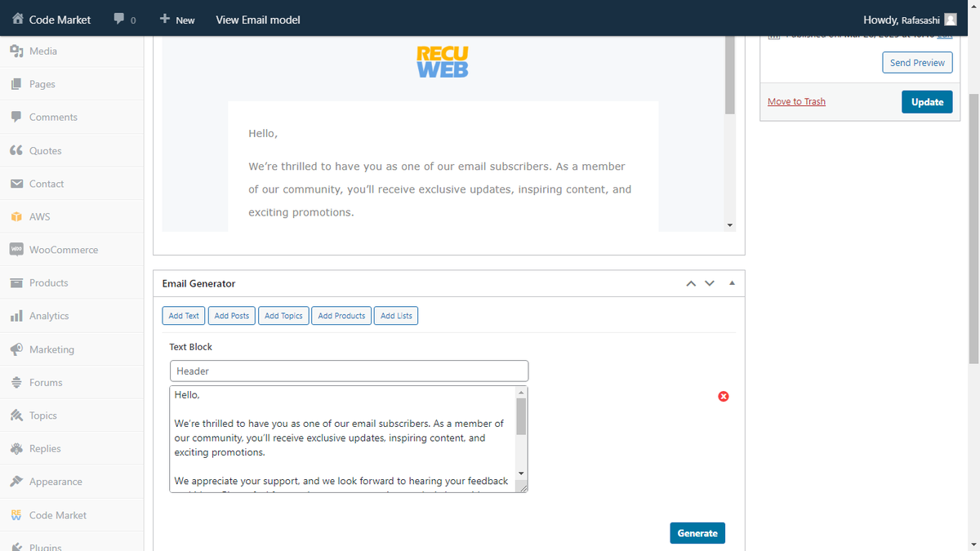This screenshot has width=980, height=551.
Task: Click the Howdy, Rafasashi account text
Action: tap(902, 20)
